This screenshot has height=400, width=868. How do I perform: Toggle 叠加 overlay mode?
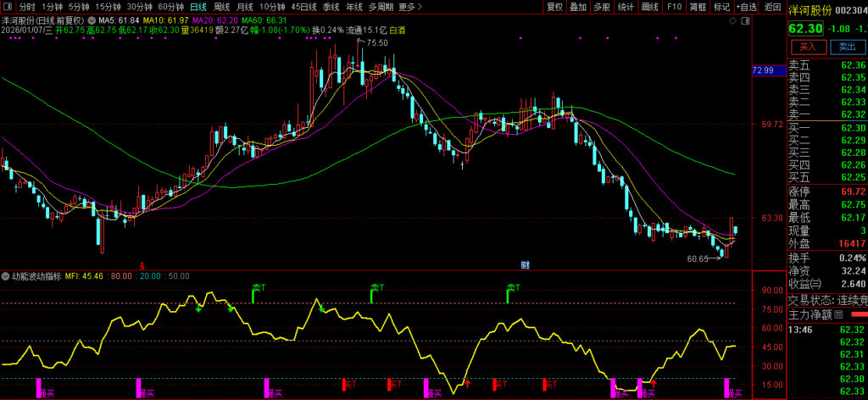click(x=578, y=6)
